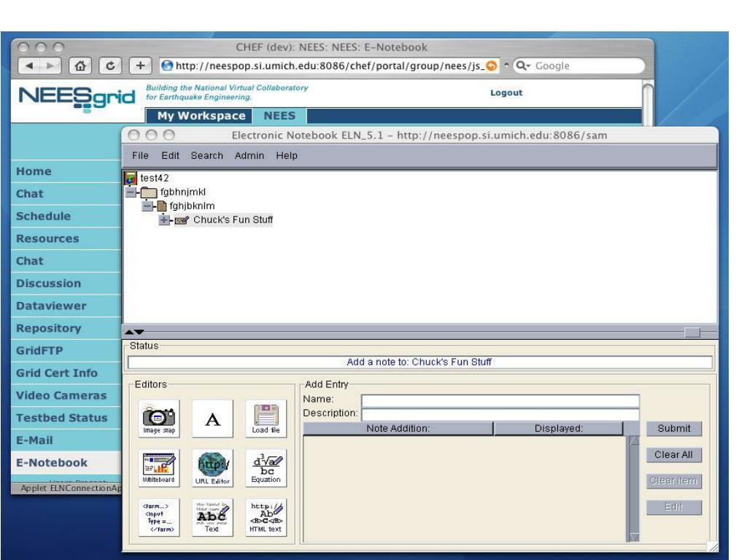Click the browser Home icon

[x=80, y=66]
